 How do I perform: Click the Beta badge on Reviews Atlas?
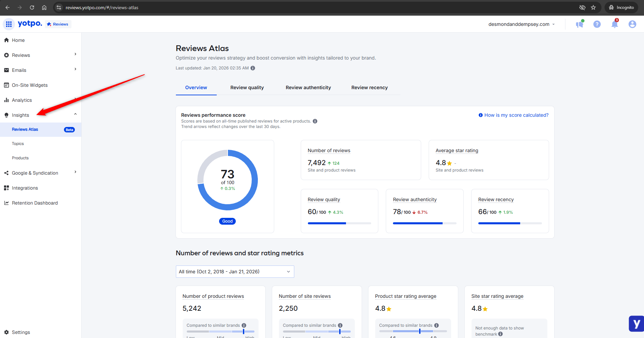69,130
